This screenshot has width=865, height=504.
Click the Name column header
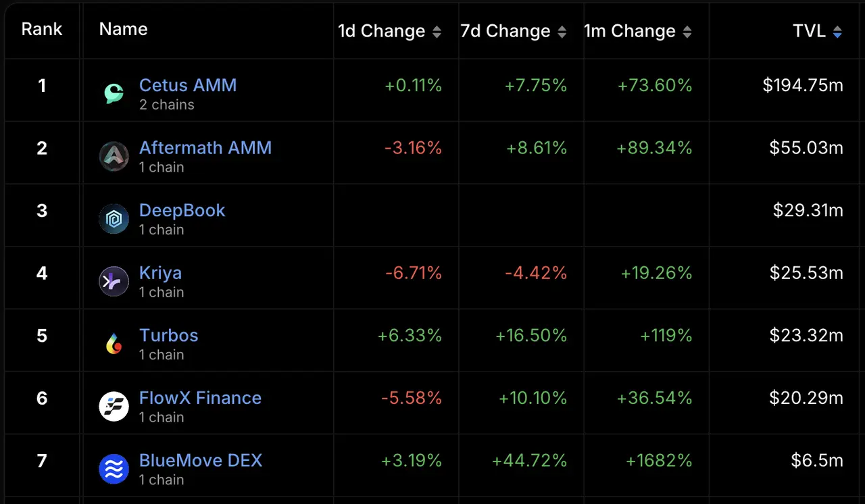tap(123, 29)
